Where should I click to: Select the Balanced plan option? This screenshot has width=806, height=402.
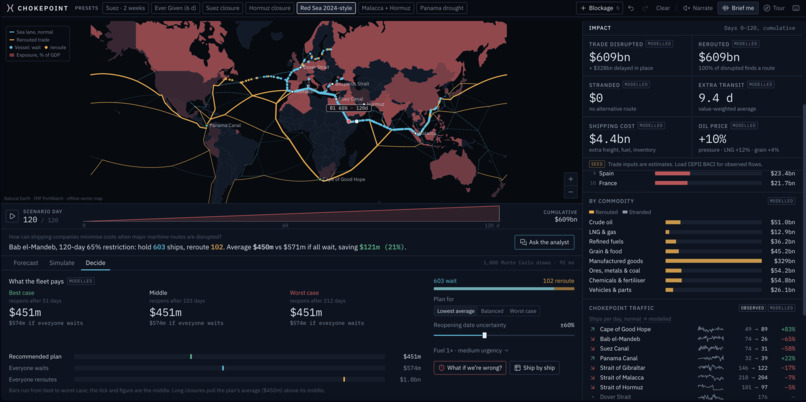coord(492,311)
